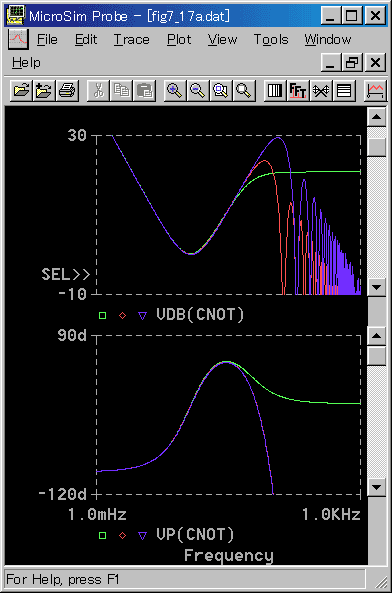Screen dimensions: 392x593
Task: Click the Open file folder icon
Action: pyautogui.click(x=21, y=91)
